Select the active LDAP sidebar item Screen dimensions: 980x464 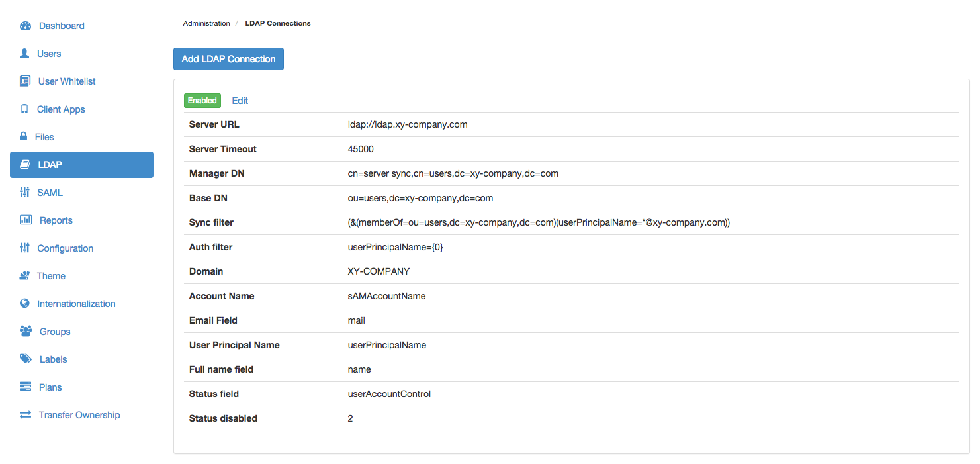[x=81, y=165]
